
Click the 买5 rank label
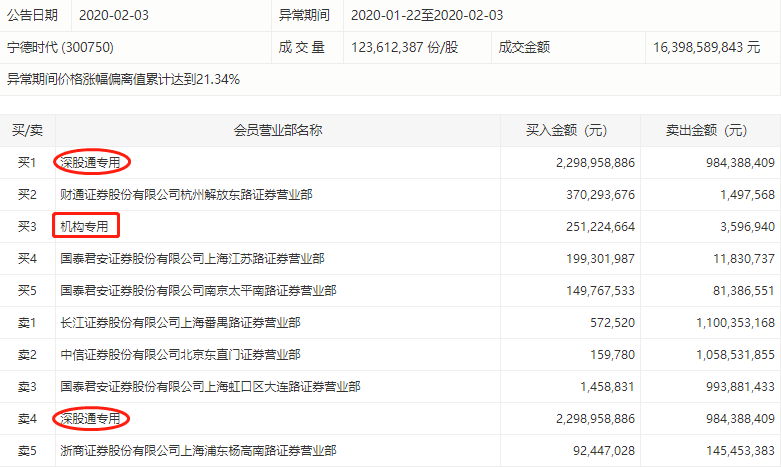coord(27,290)
